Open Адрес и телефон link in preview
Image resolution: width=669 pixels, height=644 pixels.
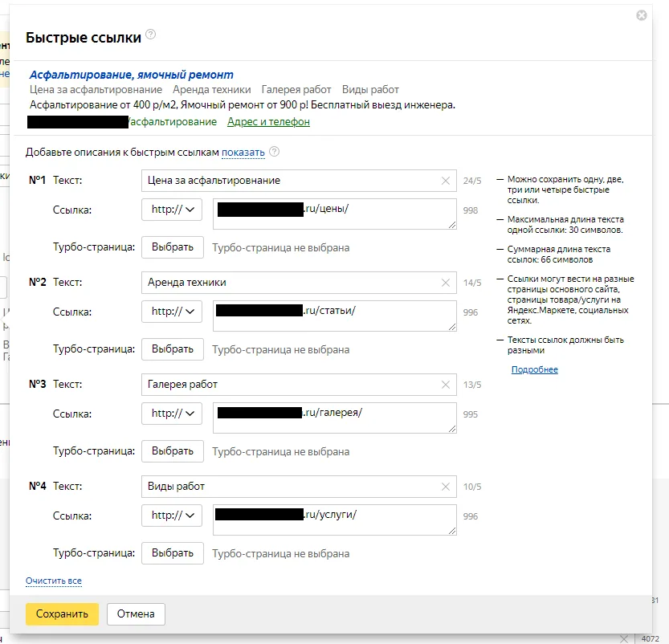pos(268,122)
